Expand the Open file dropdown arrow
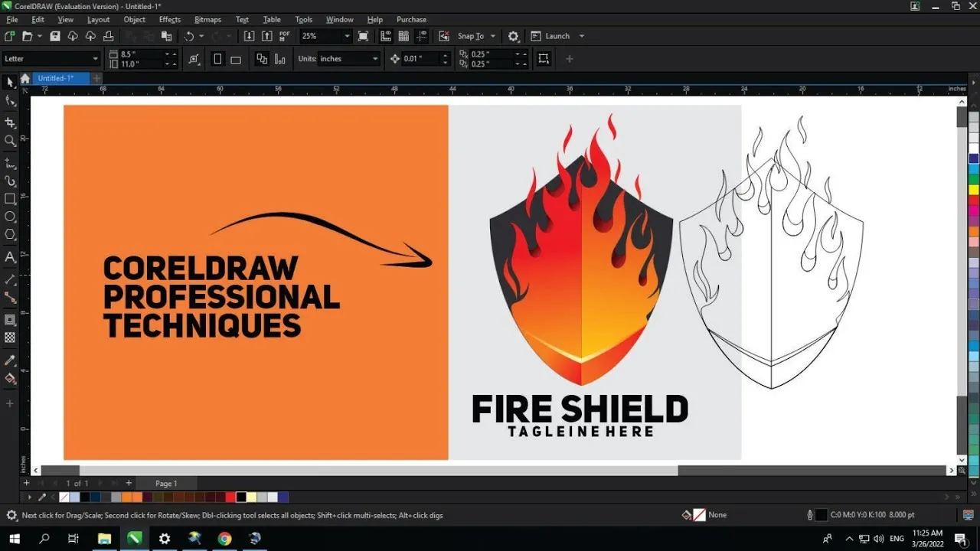The image size is (980, 551). tap(39, 36)
